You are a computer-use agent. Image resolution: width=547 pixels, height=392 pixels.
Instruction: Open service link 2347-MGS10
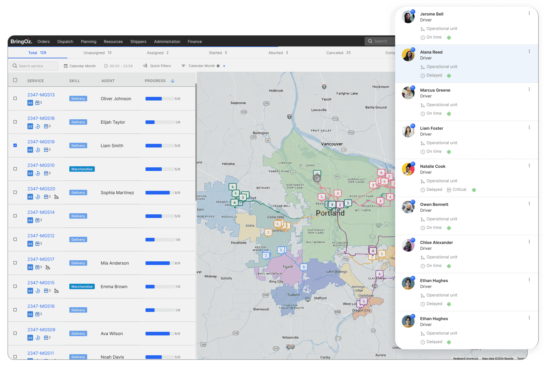[41, 165]
